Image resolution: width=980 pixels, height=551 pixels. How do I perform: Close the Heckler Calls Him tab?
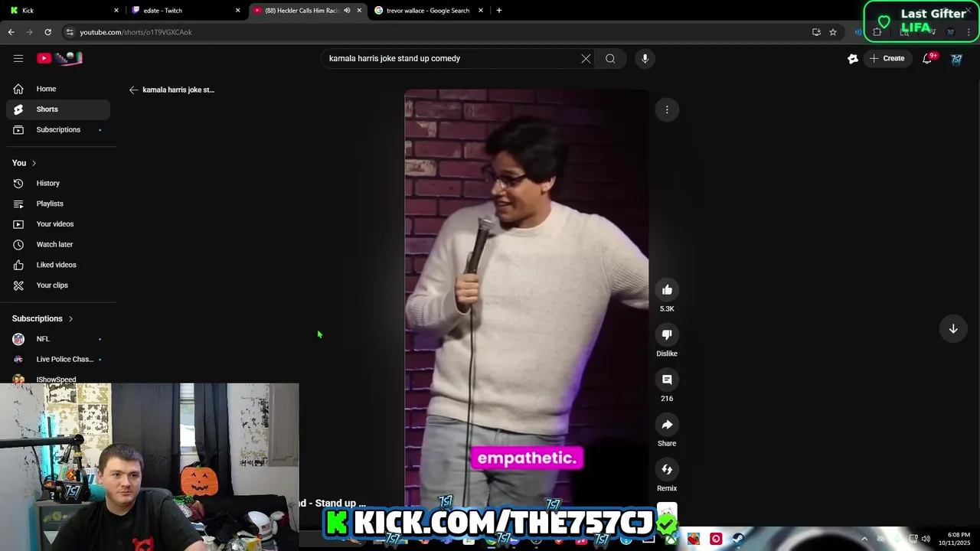pos(359,11)
